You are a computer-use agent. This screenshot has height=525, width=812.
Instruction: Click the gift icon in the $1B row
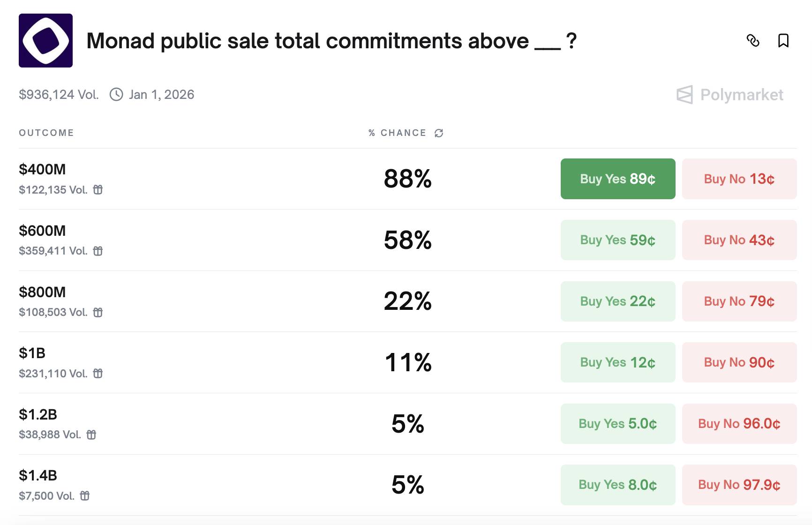[x=98, y=374]
